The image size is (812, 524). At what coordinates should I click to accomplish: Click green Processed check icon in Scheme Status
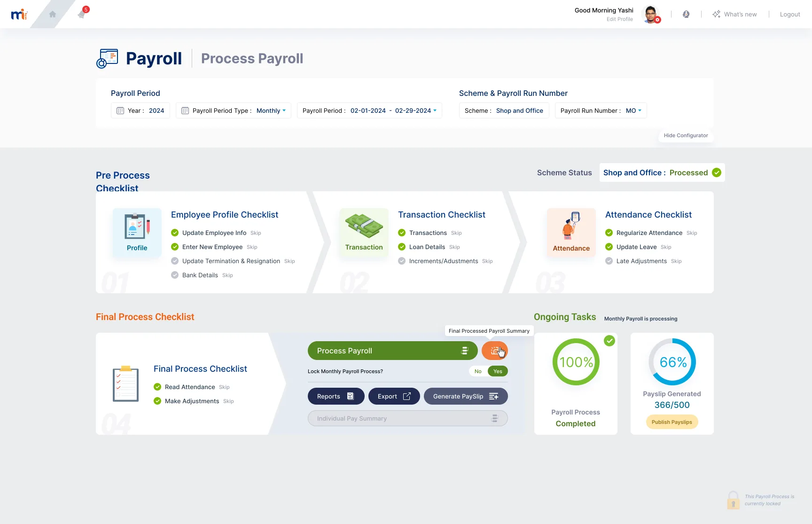point(717,172)
